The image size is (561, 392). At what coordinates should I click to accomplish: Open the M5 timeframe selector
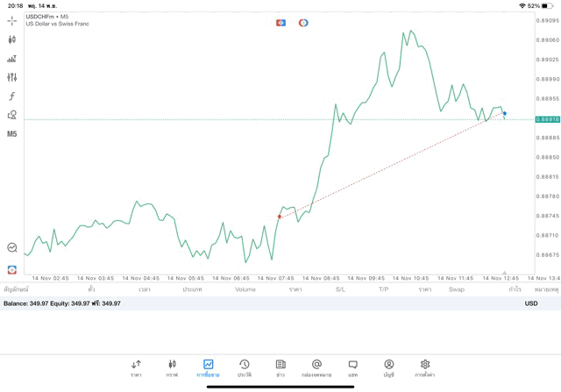pos(11,134)
